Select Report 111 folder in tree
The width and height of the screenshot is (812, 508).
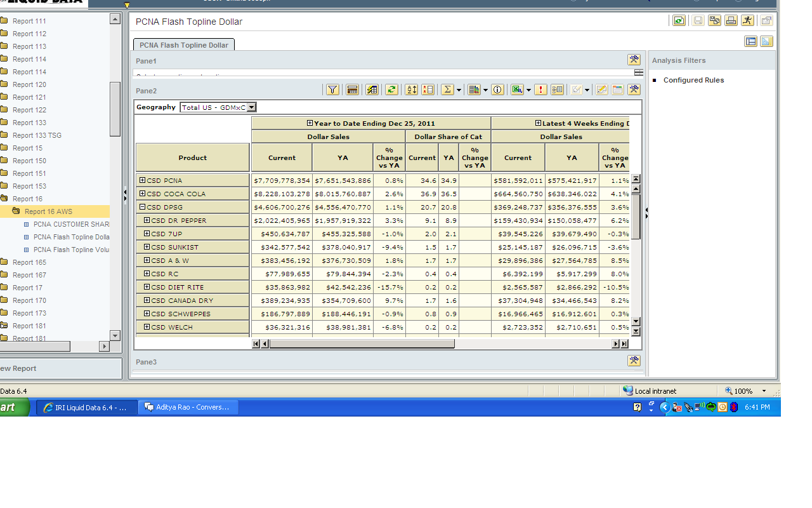click(x=29, y=21)
